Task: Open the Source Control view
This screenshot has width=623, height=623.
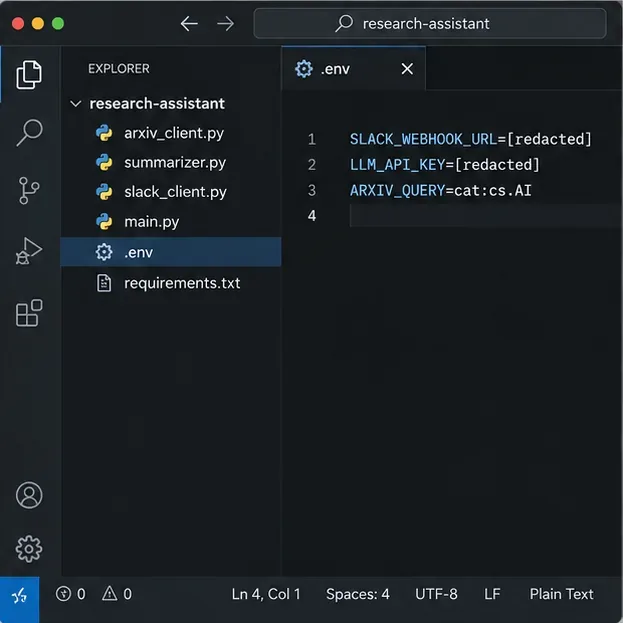Action: (x=29, y=191)
